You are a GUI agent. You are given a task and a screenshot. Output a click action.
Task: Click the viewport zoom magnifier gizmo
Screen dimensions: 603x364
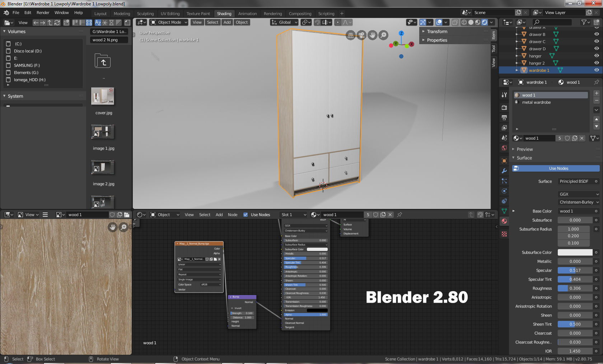pos(384,35)
